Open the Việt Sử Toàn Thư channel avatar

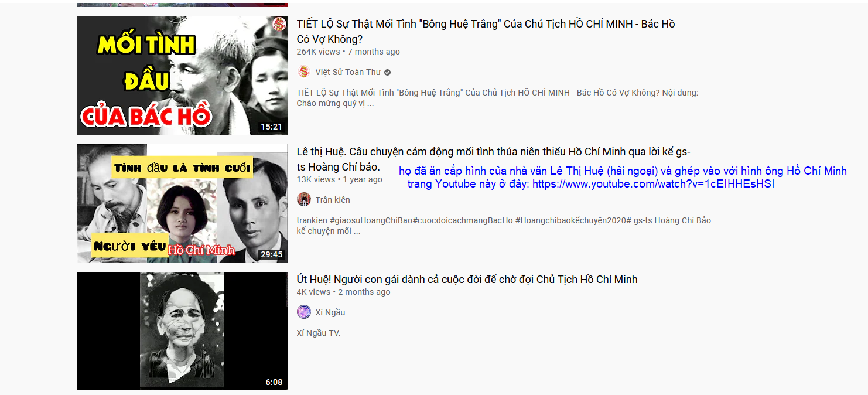[x=304, y=72]
